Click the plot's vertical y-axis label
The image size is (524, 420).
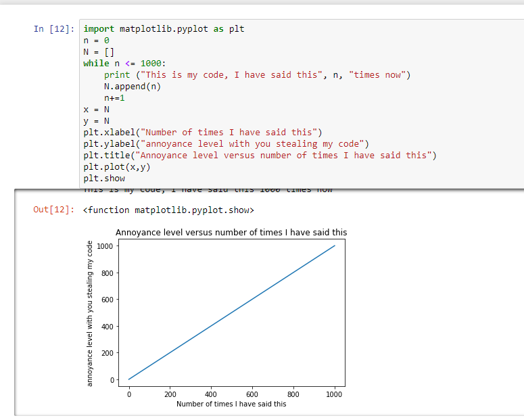tap(89, 313)
